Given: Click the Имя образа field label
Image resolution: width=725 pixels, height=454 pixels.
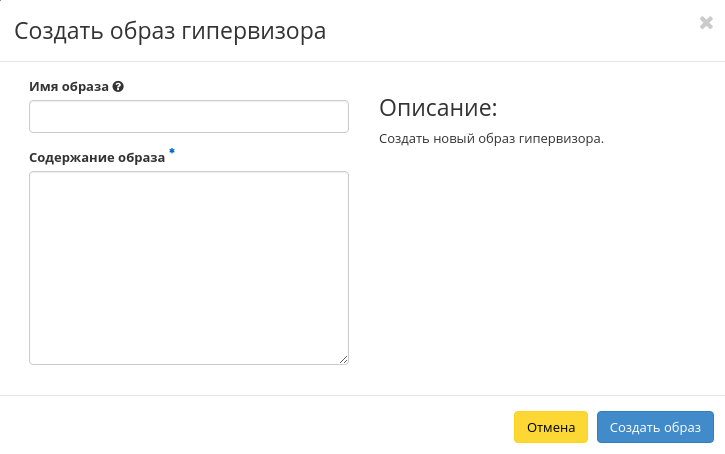Looking at the screenshot, I should click(69, 87).
